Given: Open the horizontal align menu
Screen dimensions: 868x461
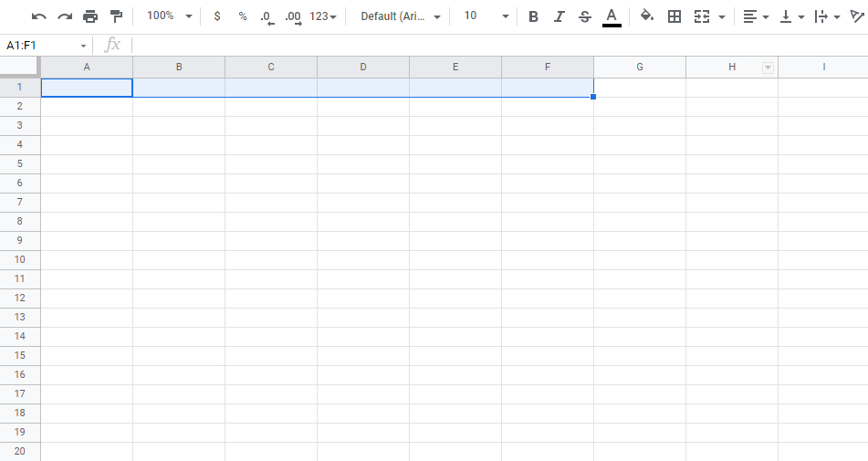Looking at the screenshot, I should 755,16.
